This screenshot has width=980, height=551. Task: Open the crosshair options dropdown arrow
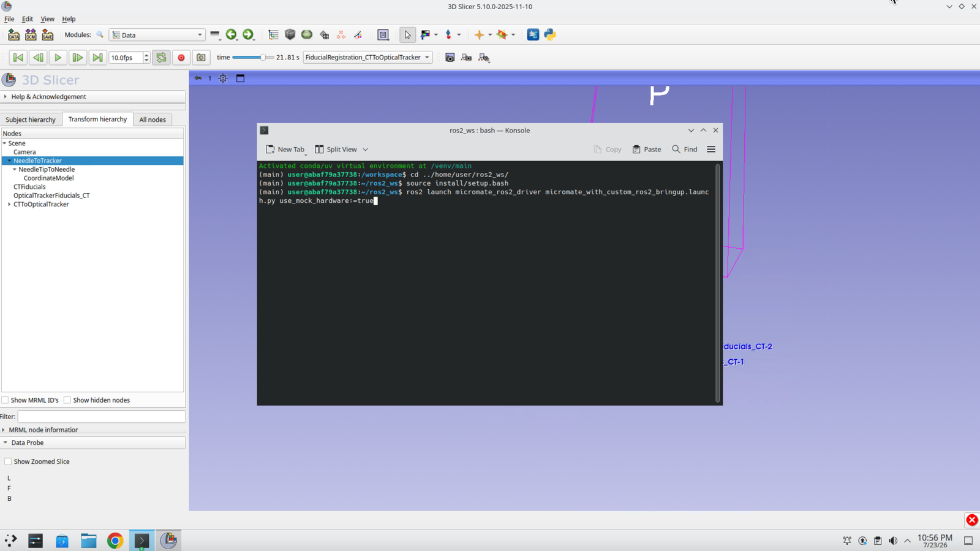pos(490,35)
